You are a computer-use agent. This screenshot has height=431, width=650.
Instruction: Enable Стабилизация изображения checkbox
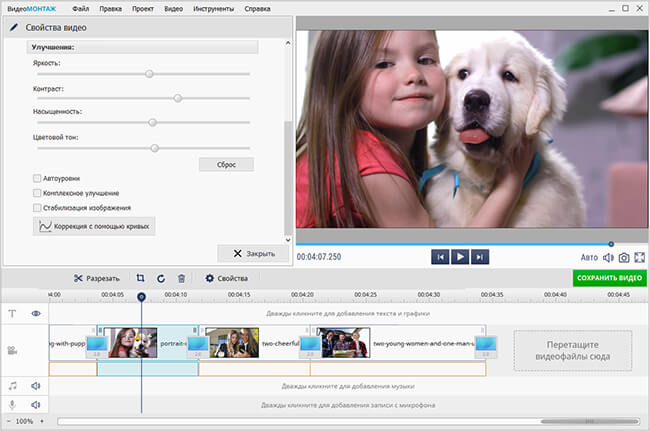pyautogui.click(x=37, y=207)
